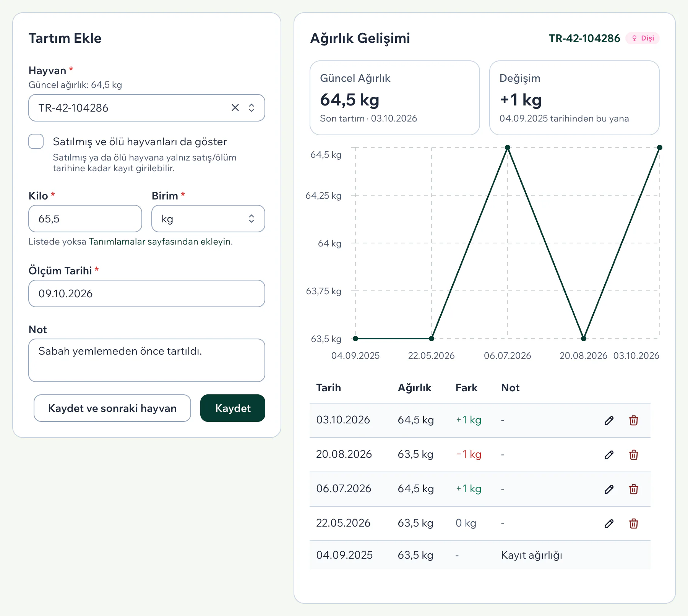Screen dimensions: 688x616
Task: Open the Hayvan combo box chevron
Action: pyautogui.click(x=252, y=108)
